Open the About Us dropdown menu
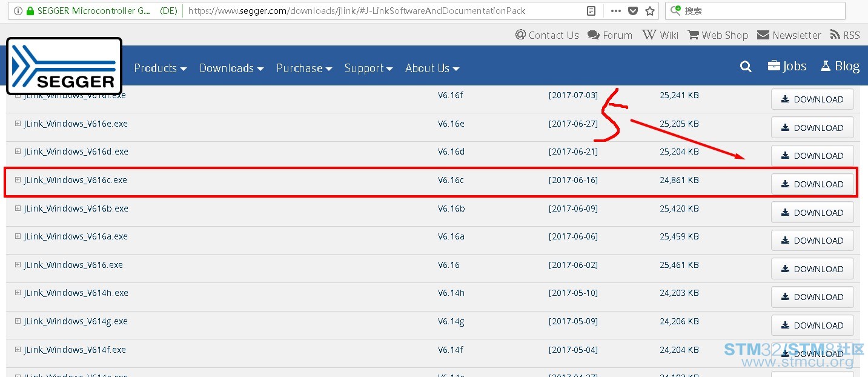 (432, 68)
